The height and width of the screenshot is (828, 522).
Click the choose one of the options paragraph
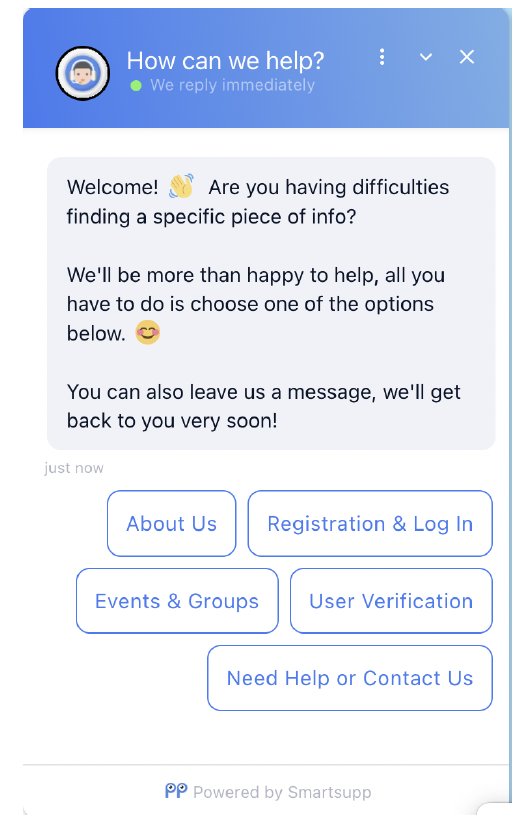click(256, 304)
